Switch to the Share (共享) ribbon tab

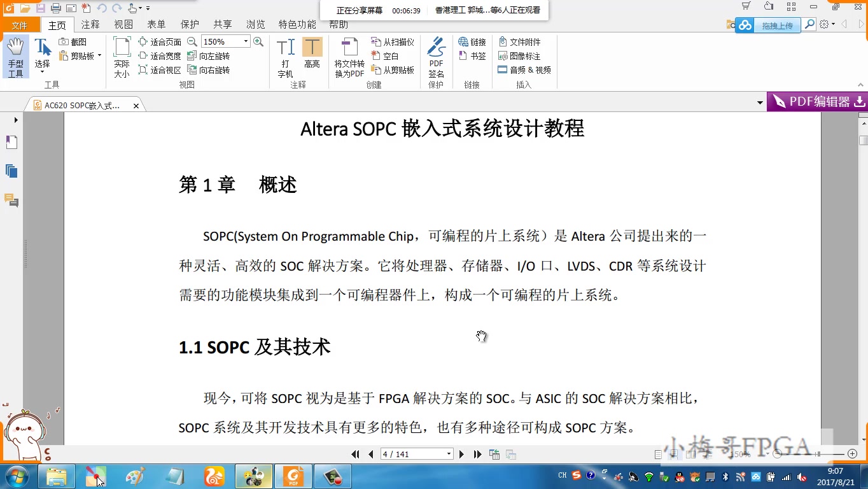coord(223,25)
